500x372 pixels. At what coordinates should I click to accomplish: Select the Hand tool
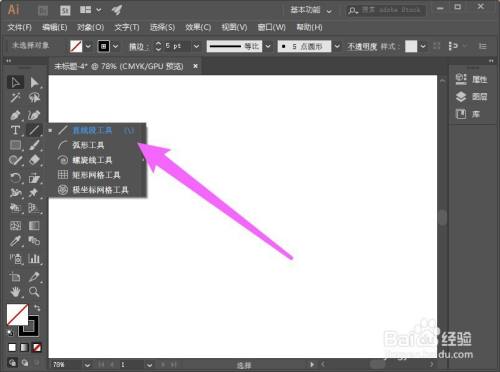pos(15,292)
